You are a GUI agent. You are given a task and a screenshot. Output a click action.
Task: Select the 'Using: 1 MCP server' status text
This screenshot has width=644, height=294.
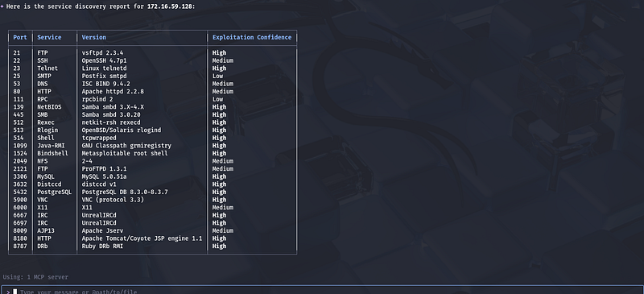coord(35,277)
